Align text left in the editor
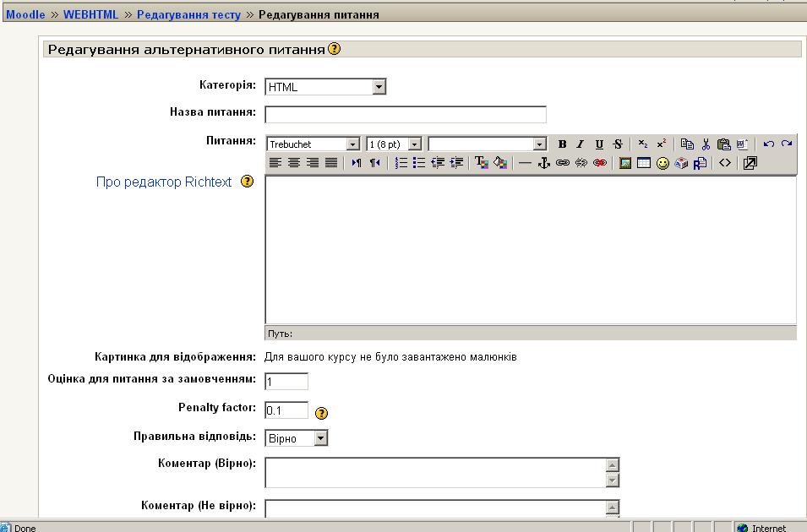The image size is (807, 532). (275, 163)
